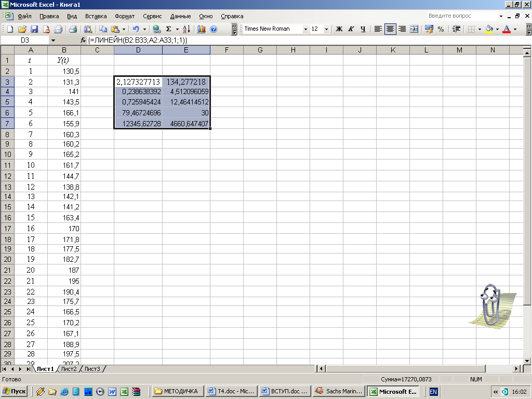Screen dimensions: 532x399
Task: Open the Fill Color dropdown arrow
Action: 497,29
